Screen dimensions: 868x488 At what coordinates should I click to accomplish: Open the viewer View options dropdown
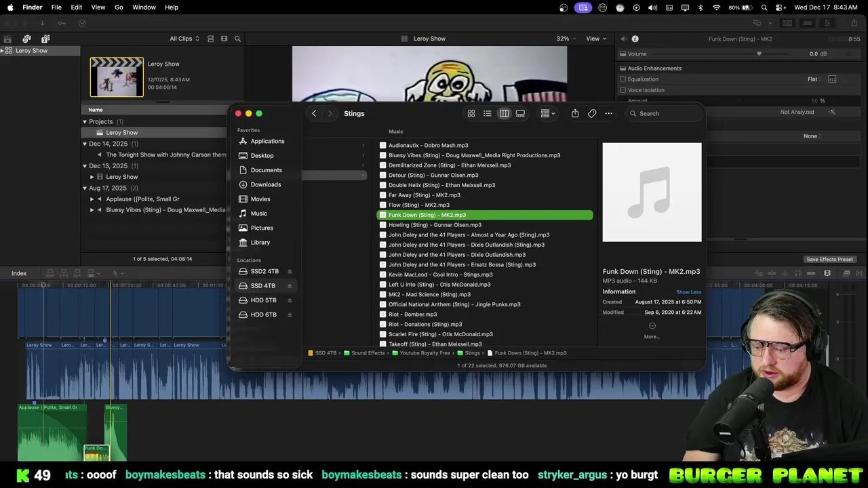(x=596, y=39)
